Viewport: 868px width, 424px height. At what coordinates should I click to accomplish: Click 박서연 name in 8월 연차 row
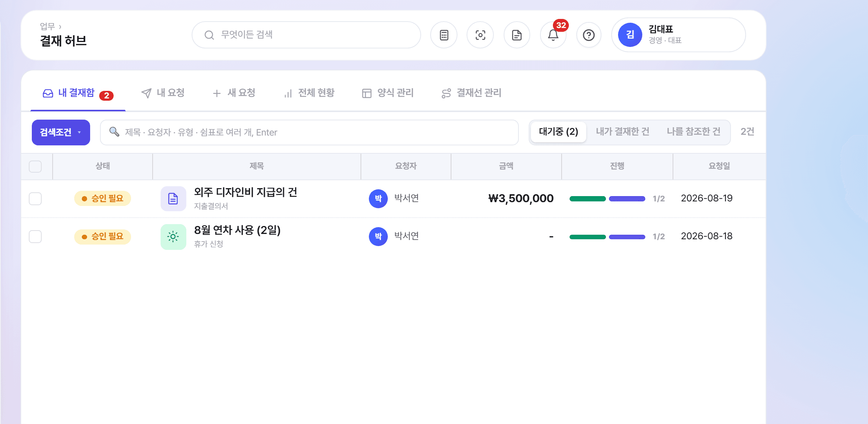click(x=406, y=236)
